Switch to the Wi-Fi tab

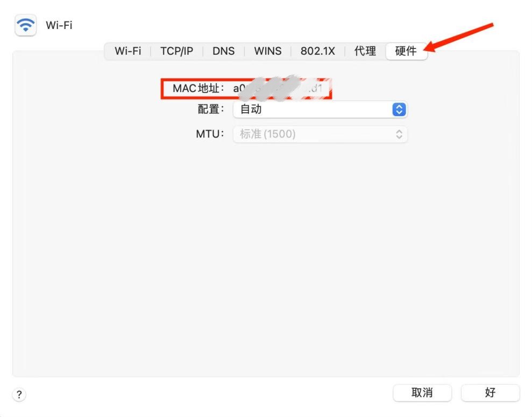(x=128, y=51)
